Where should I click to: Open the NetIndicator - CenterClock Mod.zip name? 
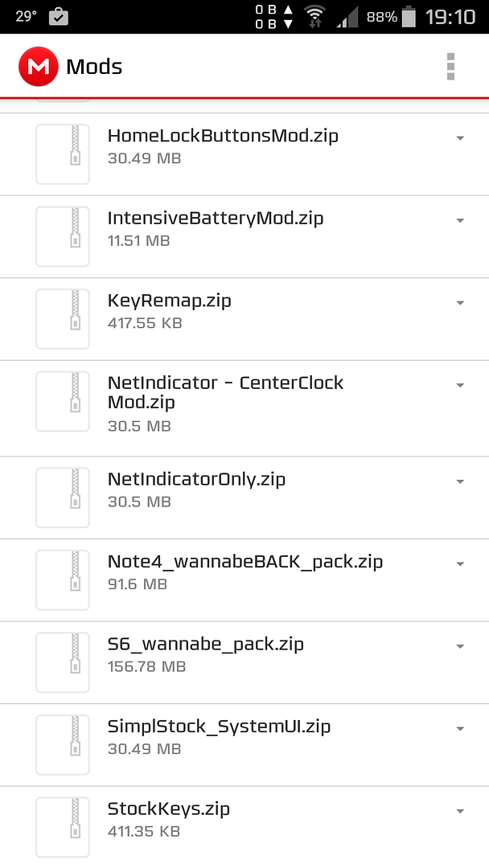[x=225, y=392]
